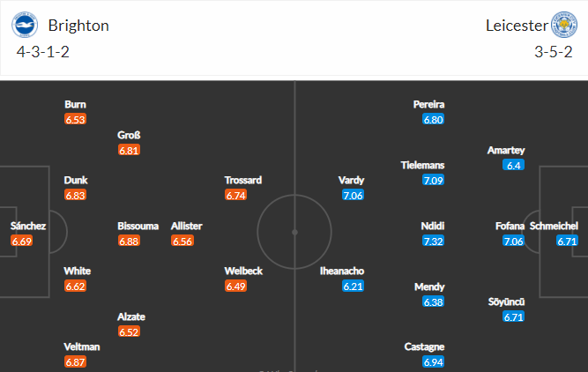The width and height of the screenshot is (588, 372).
Task: Select Ndidi's 7.32 rating badge
Action: coord(433,241)
